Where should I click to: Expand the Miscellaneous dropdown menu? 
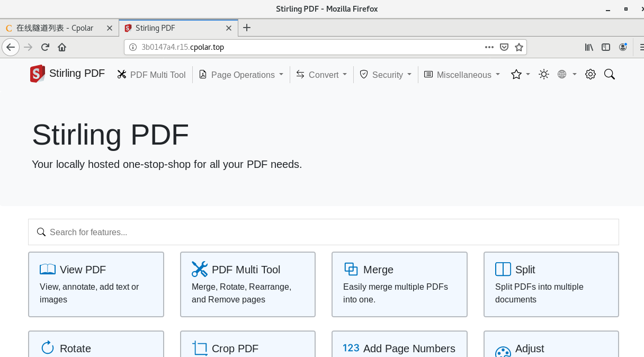pos(462,75)
